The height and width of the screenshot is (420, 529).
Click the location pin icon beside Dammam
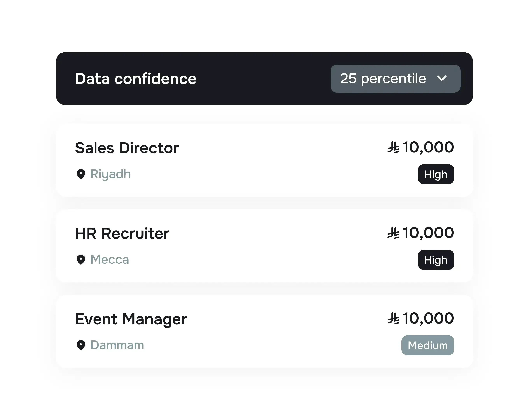pos(81,345)
